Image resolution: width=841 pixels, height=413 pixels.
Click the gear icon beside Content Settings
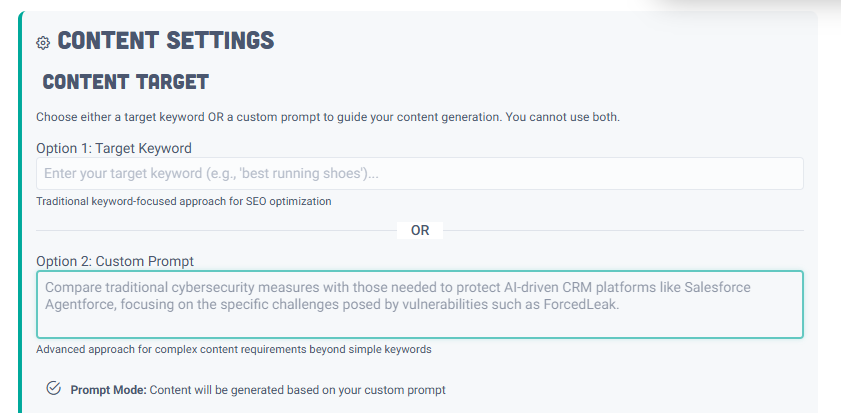42,42
